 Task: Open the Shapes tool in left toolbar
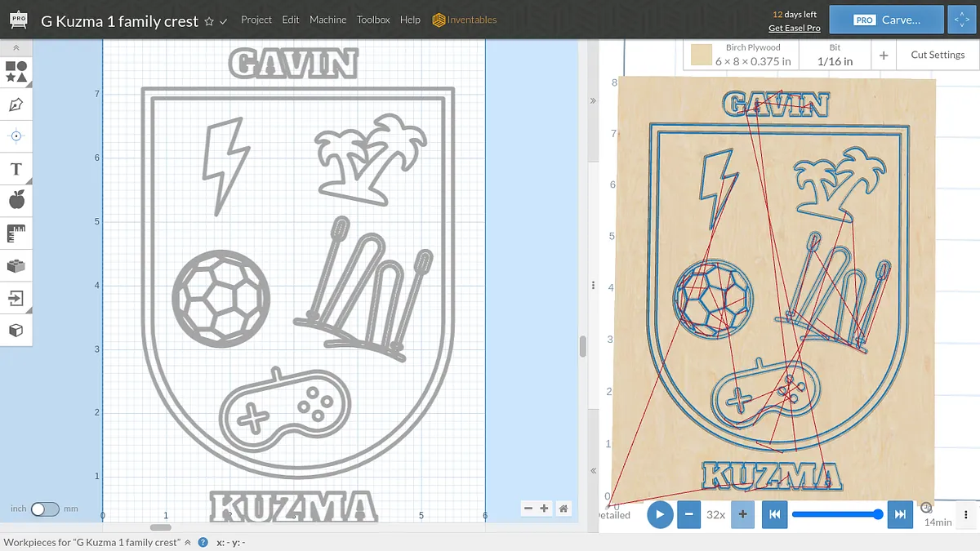coord(16,71)
